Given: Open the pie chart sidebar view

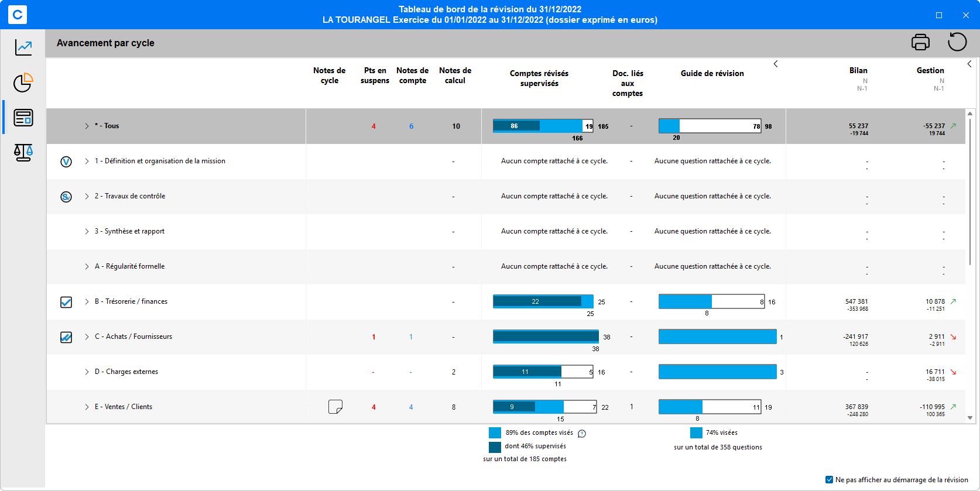Looking at the screenshot, I should pos(23,83).
